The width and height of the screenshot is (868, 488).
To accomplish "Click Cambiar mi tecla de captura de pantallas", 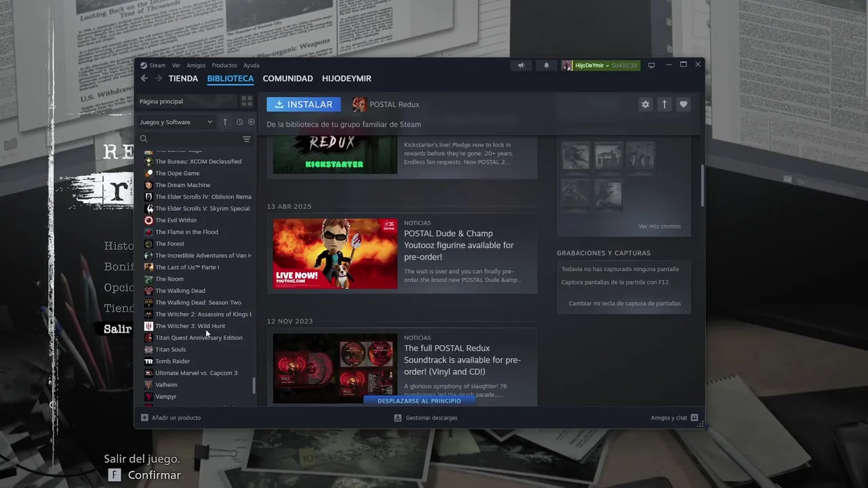I will point(625,304).
